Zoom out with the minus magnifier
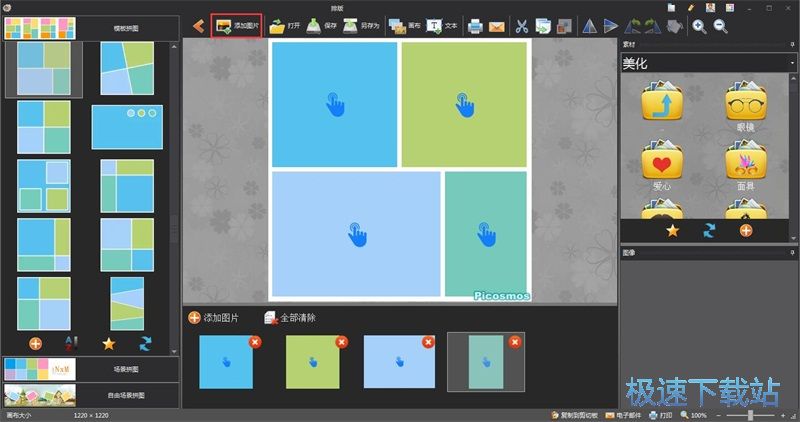Image resolution: width=800 pixels, height=422 pixels. coord(720,27)
